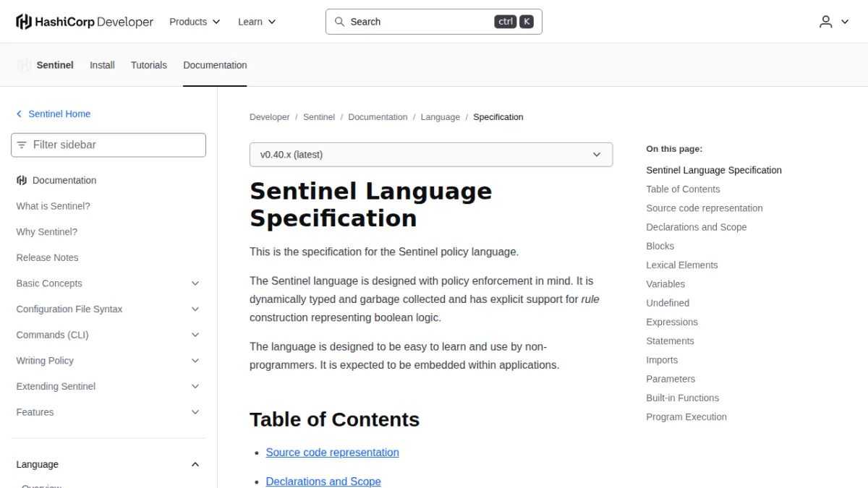The height and width of the screenshot is (488, 868).
Task: Go to Sentinel Home
Action: (x=59, y=114)
